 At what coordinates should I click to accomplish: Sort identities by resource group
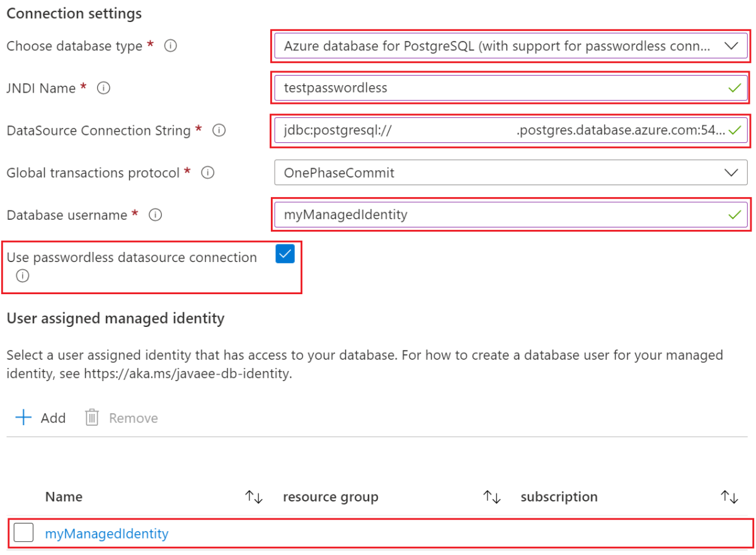tap(491, 496)
